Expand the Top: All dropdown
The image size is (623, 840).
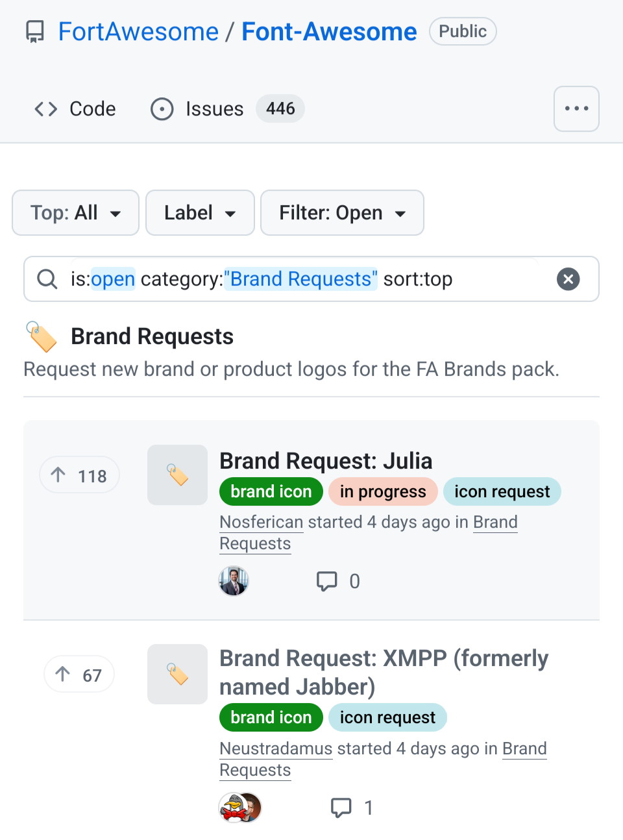pyautogui.click(x=75, y=213)
